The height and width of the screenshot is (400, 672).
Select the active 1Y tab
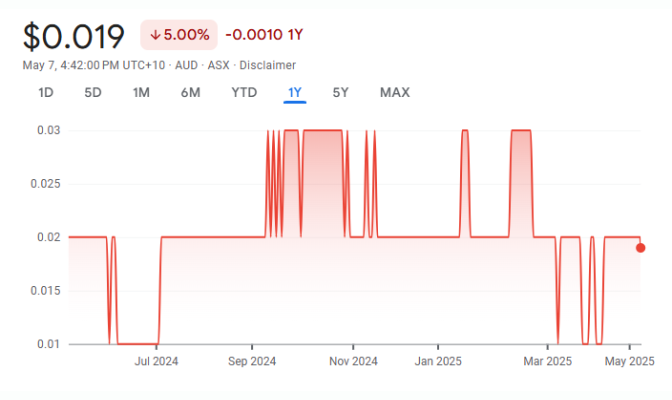295,93
